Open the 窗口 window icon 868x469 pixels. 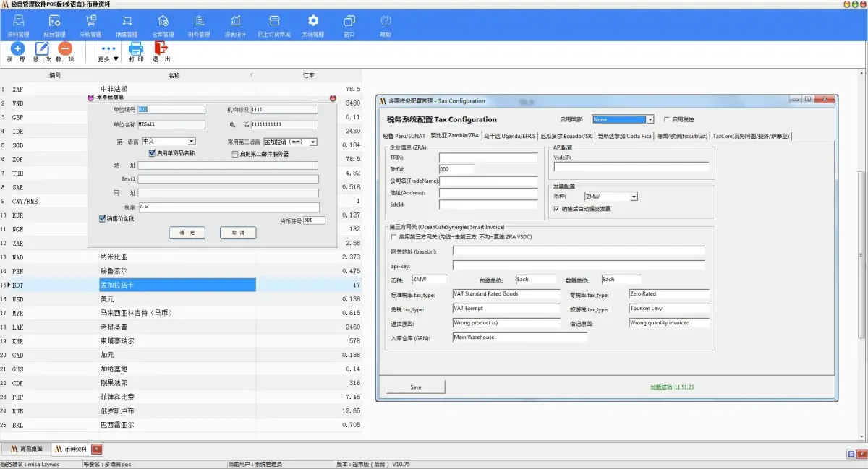[349, 25]
